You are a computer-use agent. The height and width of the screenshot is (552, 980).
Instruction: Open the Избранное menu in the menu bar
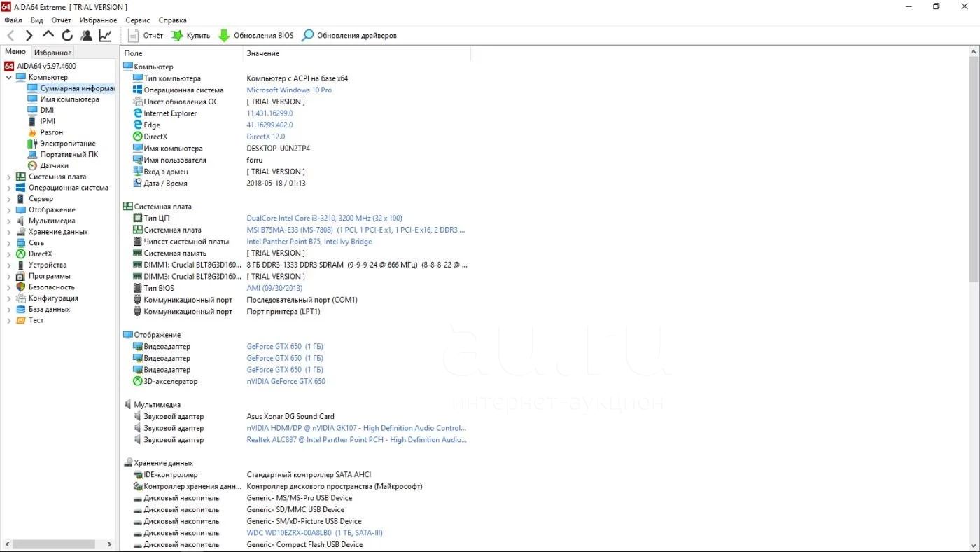point(98,20)
